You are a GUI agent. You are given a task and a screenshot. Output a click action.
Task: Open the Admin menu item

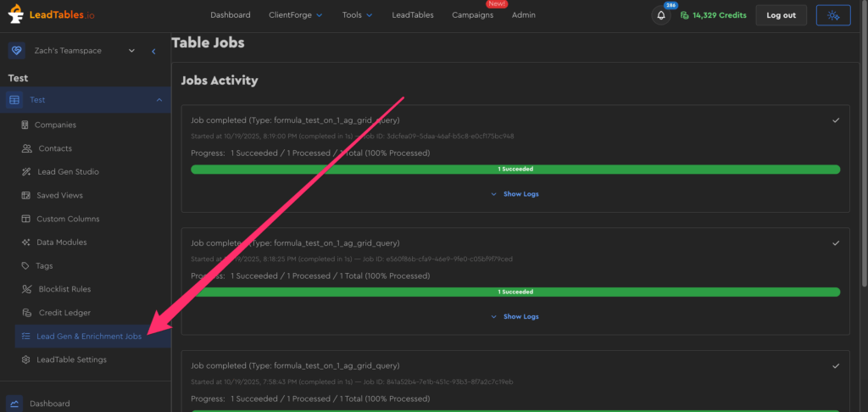[523, 15]
